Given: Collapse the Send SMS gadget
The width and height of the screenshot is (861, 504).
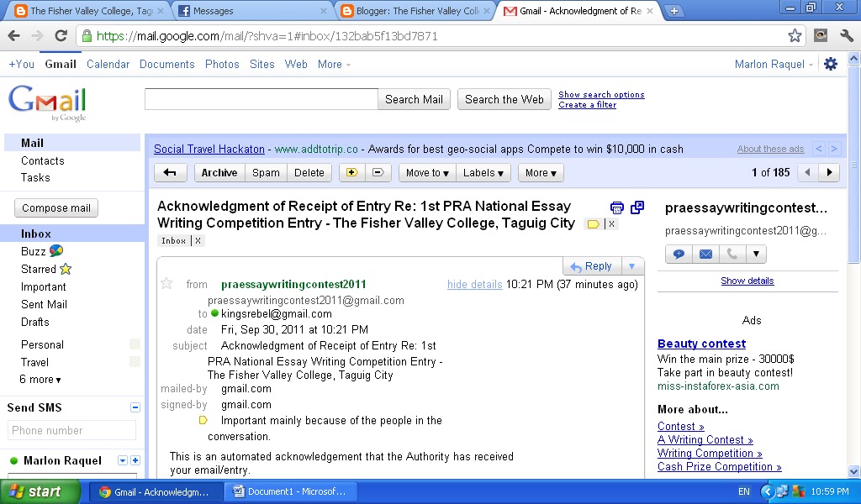Looking at the screenshot, I should (x=135, y=407).
